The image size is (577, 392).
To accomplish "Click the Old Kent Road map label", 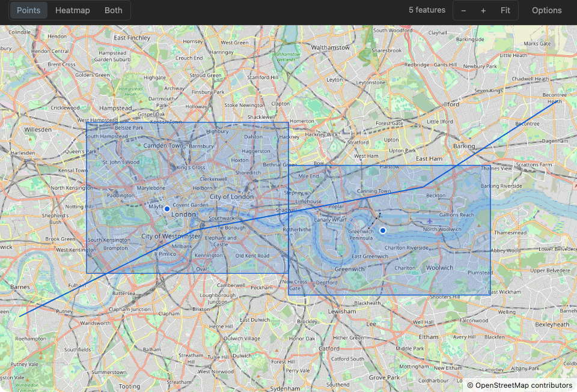I will [252, 256].
